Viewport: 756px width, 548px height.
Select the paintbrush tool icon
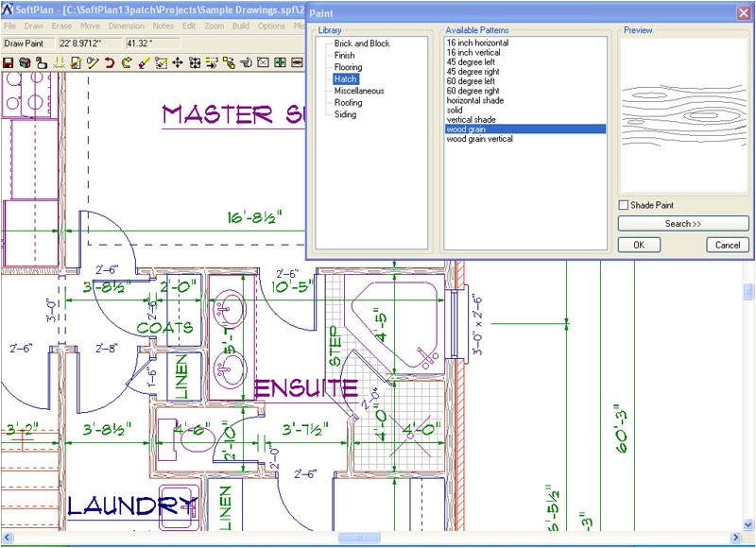[144, 62]
